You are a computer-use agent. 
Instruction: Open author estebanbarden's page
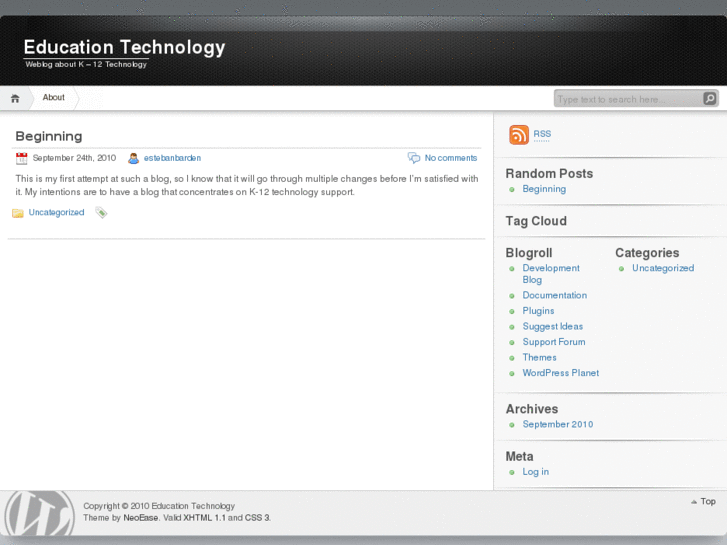tap(172, 158)
